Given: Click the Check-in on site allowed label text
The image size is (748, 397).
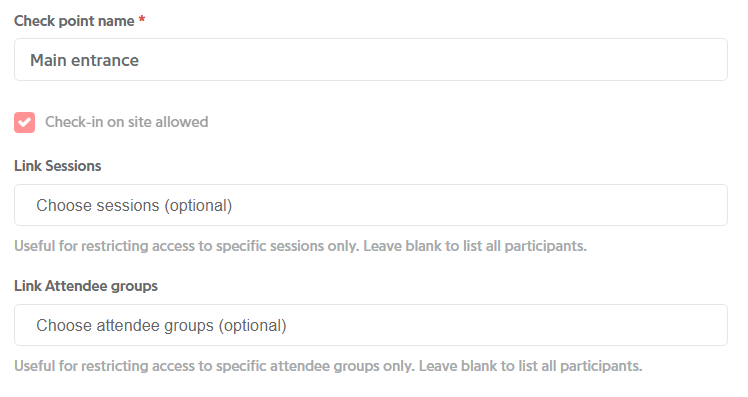Looking at the screenshot, I should pyautogui.click(x=126, y=122).
